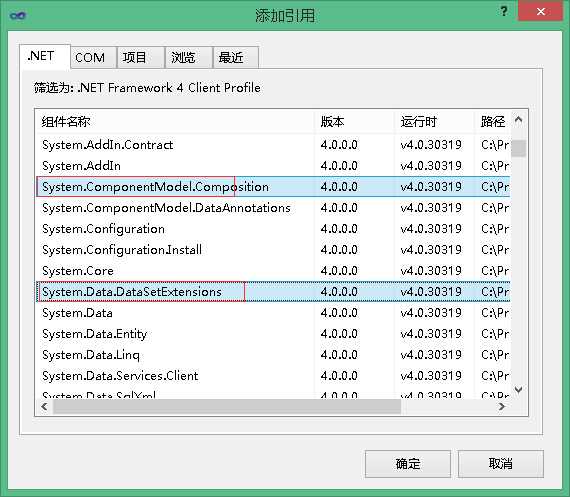Viewport: 570px width, 497px height.
Task: Click the Visual Studio icon in title bar
Action: [x=18, y=15]
